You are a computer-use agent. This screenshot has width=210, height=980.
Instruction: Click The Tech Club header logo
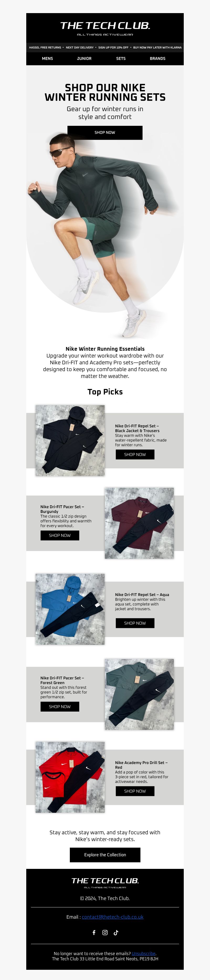[105, 28]
